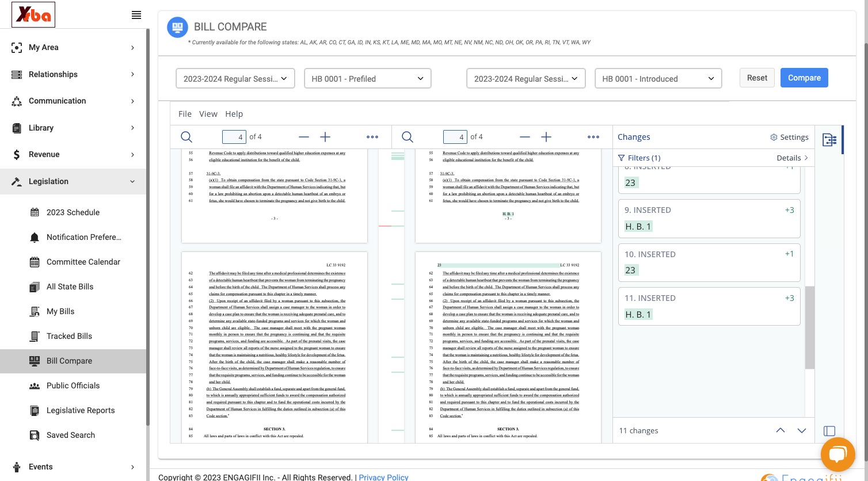Open the Help menu
This screenshot has height=481, width=868.
[234, 114]
